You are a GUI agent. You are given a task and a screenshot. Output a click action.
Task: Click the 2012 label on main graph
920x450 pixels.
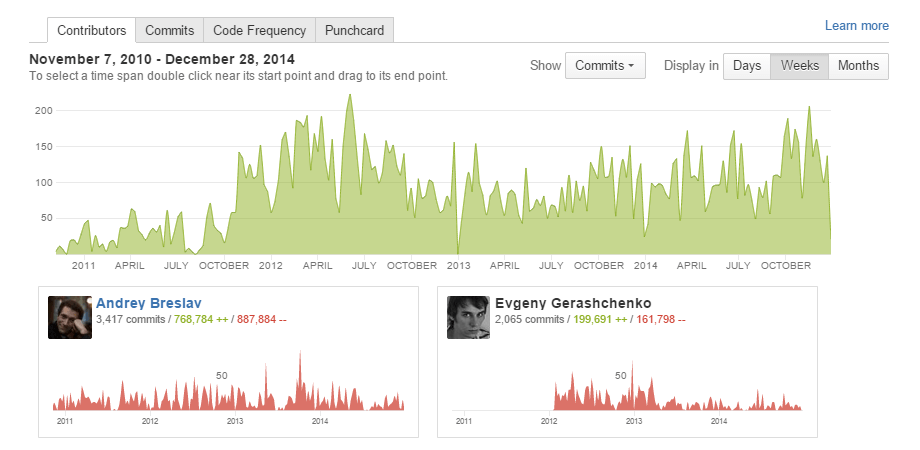[x=271, y=266]
